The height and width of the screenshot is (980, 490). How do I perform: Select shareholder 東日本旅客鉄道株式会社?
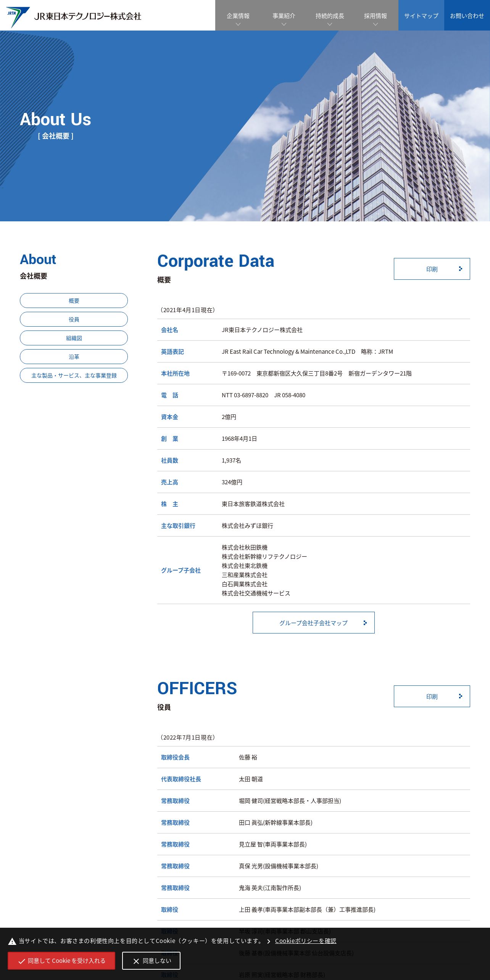253,504
